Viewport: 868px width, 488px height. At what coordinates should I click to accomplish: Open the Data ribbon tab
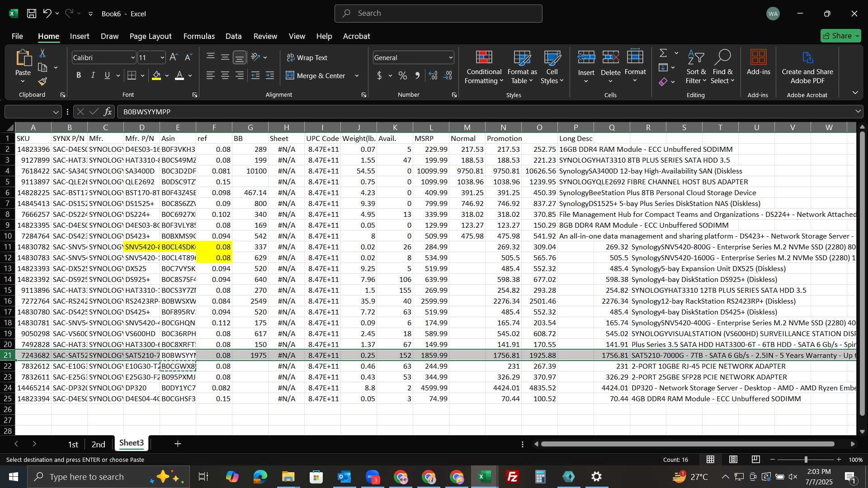tap(233, 36)
